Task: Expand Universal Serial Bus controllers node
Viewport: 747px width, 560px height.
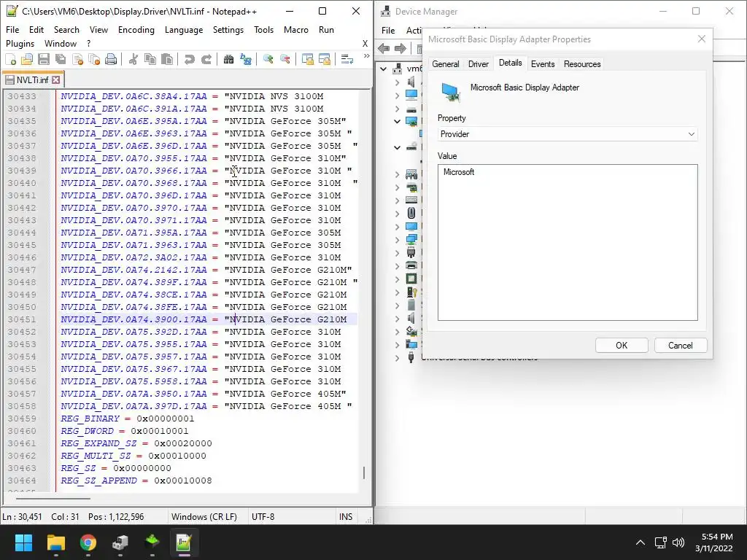Action: pos(397,358)
